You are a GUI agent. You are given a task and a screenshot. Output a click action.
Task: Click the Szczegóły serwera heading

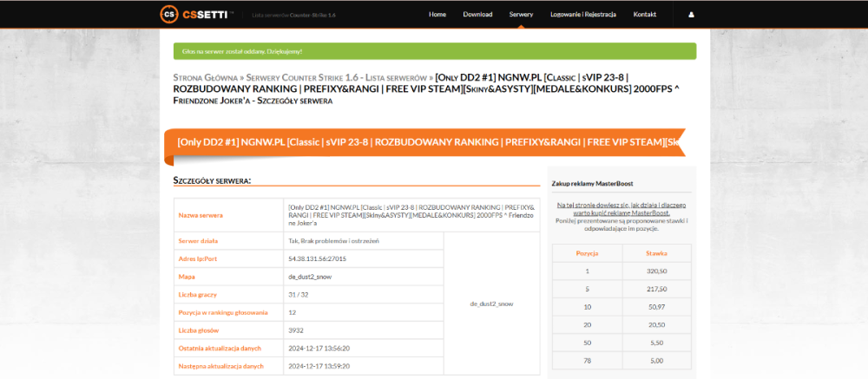coord(213,180)
